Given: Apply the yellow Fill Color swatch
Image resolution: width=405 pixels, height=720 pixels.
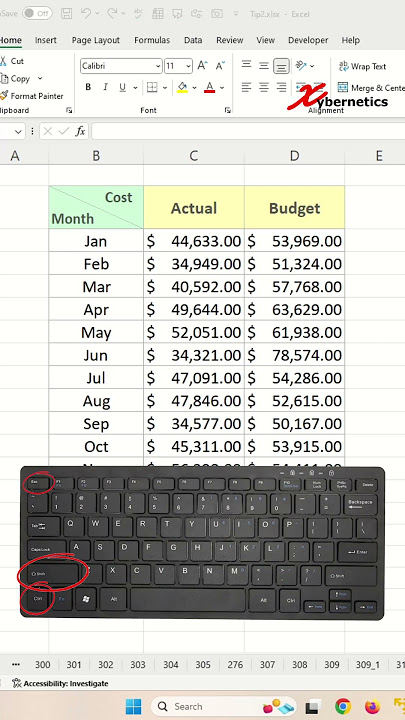Looking at the screenshot, I should click(x=182, y=87).
